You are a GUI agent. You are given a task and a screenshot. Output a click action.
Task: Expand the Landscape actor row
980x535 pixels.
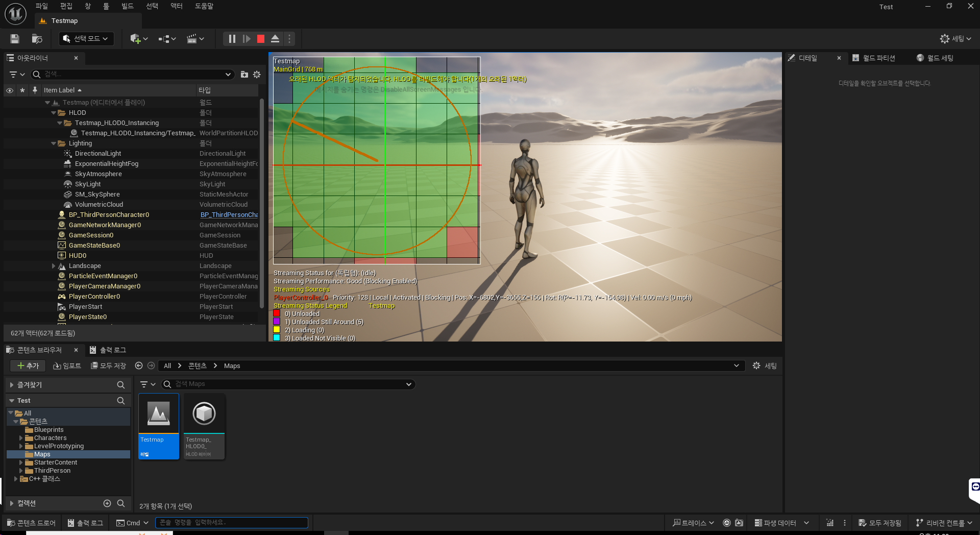(54, 266)
